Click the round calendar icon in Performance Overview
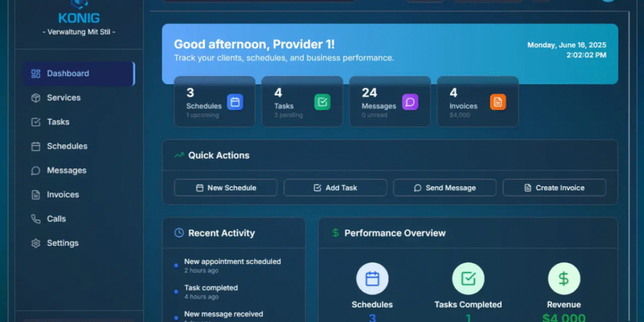Image resolution: width=644 pixels, height=322 pixels. [x=372, y=279]
